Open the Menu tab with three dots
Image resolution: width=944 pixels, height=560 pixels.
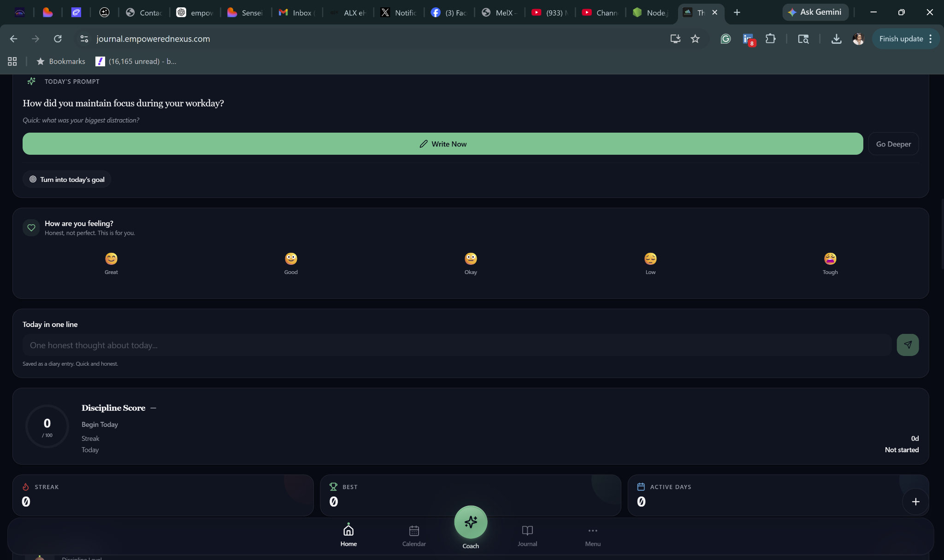pos(593,536)
